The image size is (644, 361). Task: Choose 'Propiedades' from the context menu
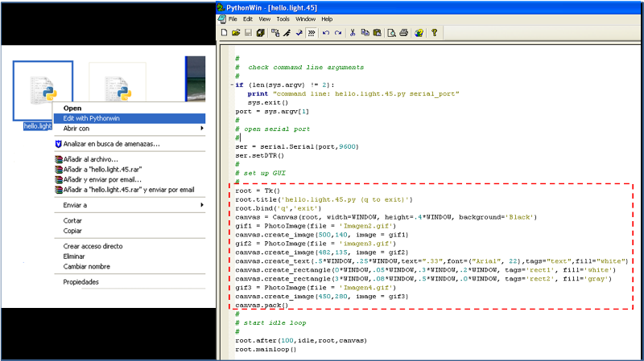[81, 282]
